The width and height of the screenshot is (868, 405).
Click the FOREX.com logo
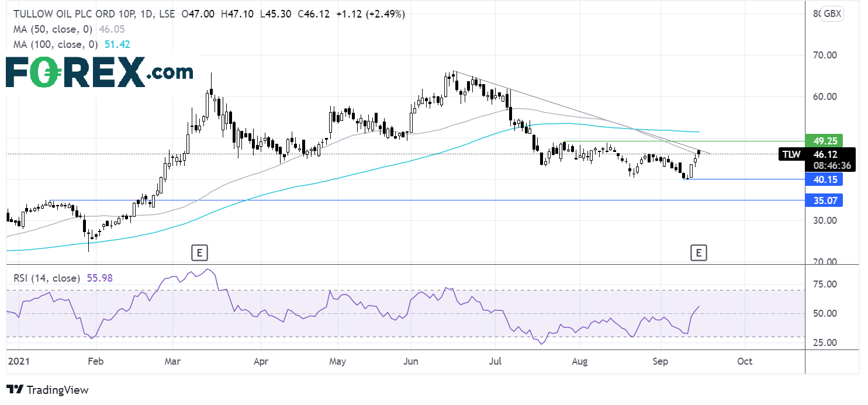tap(100, 74)
